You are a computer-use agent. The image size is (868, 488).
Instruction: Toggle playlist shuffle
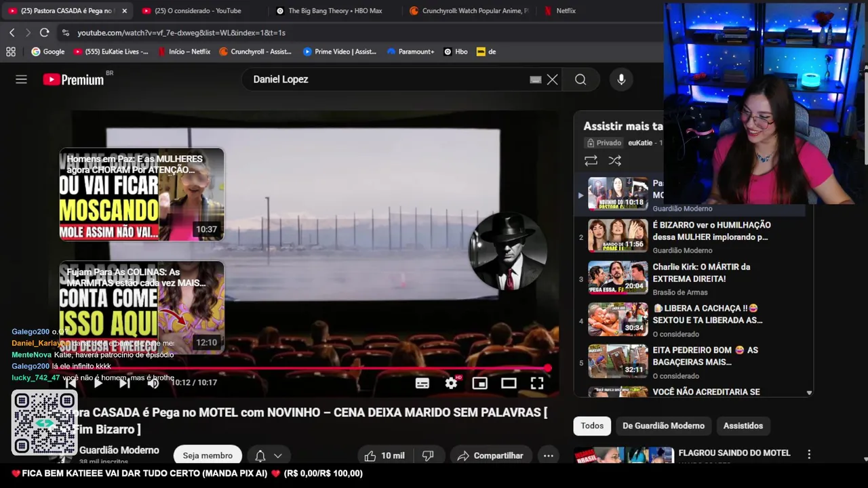[x=614, y=161]
